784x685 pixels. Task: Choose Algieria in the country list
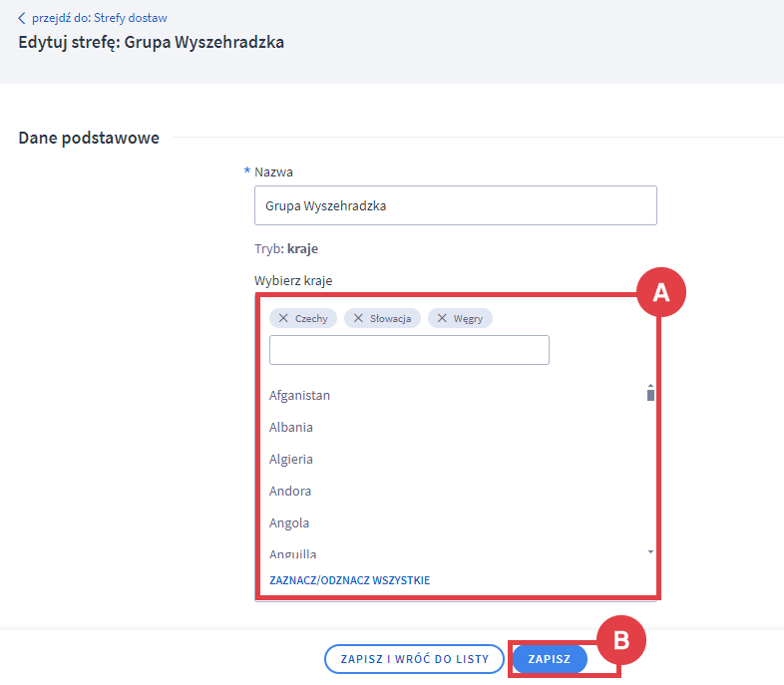pos(291,460)
